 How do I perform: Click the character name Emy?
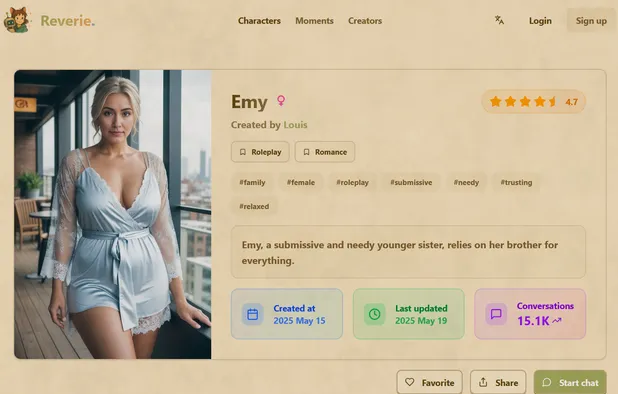pyautogui.click(x=249, y=102)
